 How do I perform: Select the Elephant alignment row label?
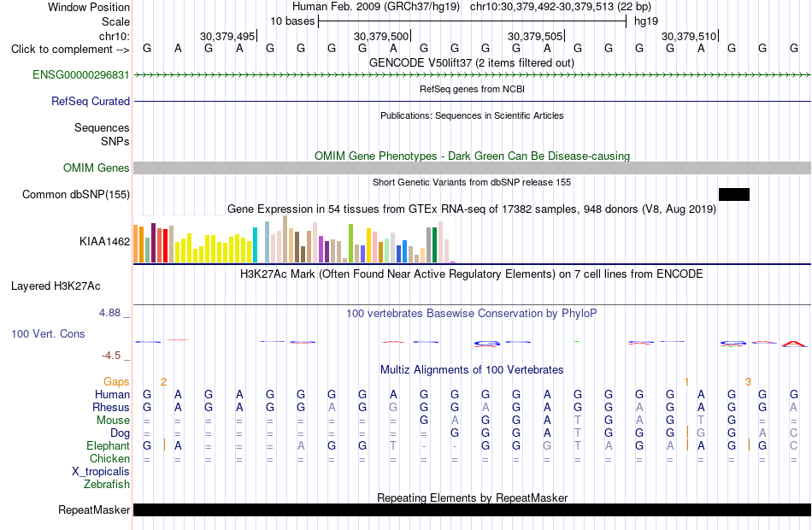click(x=108, y=445)
